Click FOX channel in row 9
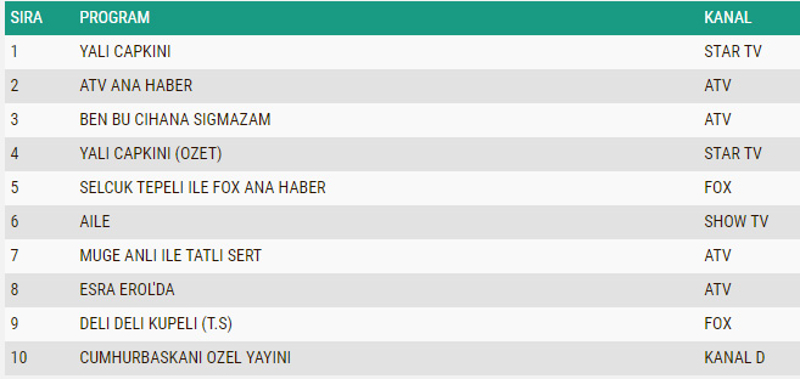 (x=718, y=324)
